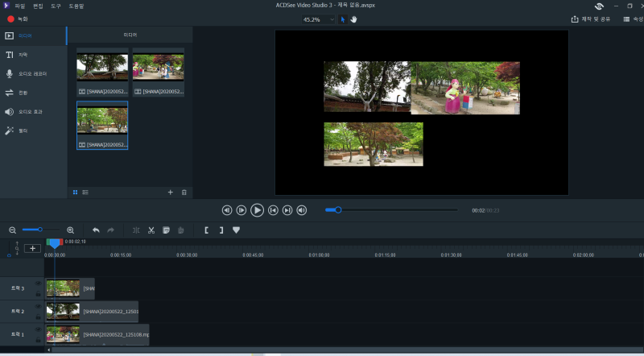Undo the last action
Viewport: 644px width, 356px height.
click(x=96, y=230)
